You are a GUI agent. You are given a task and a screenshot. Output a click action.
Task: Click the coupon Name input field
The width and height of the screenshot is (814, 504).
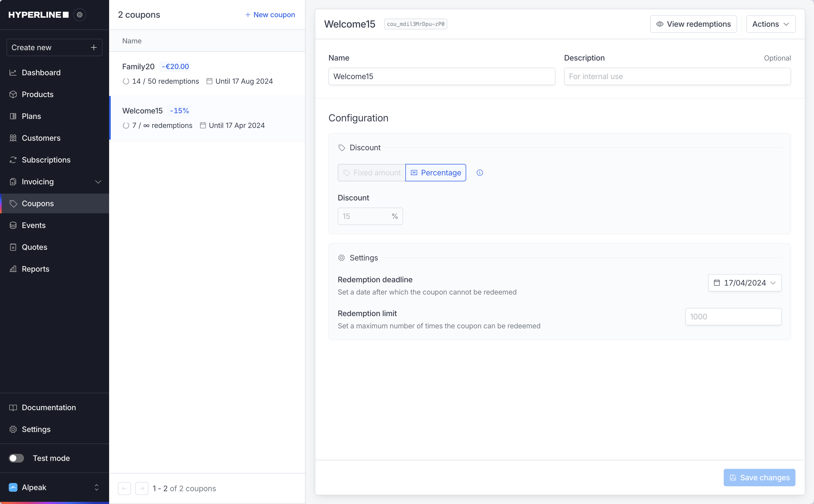[441, 76]
